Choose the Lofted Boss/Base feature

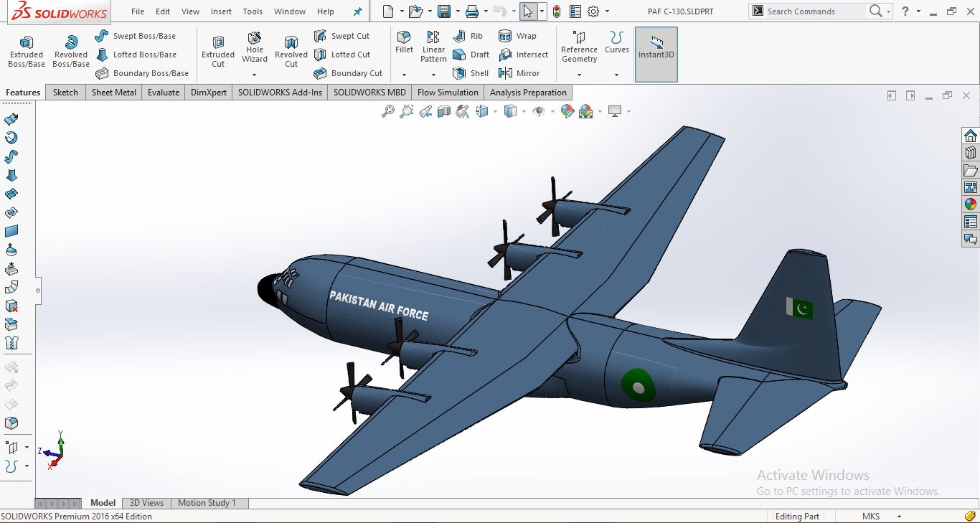point(136,55)
